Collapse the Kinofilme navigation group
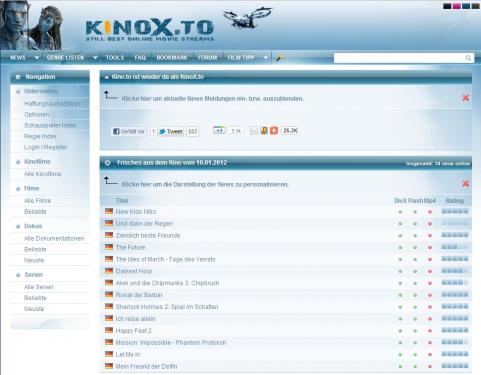 pos(18,162)
